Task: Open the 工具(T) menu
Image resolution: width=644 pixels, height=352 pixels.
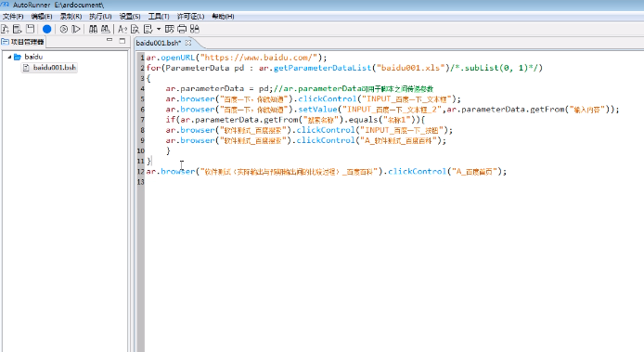Action: click(x=159, y=17)
